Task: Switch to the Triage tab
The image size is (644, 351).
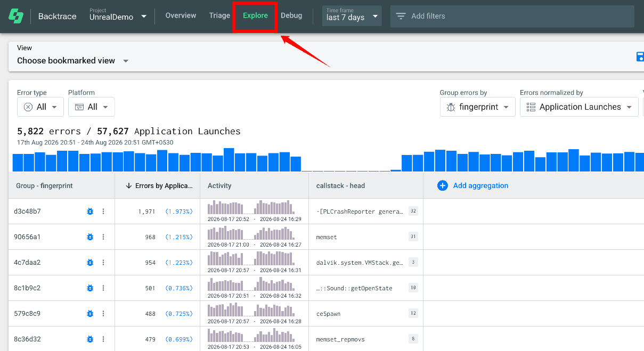Action: [219, 15]
